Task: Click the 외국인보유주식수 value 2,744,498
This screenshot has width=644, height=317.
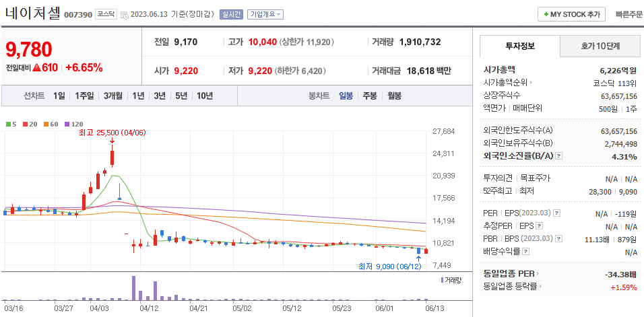Action: (x=620, y=143)
